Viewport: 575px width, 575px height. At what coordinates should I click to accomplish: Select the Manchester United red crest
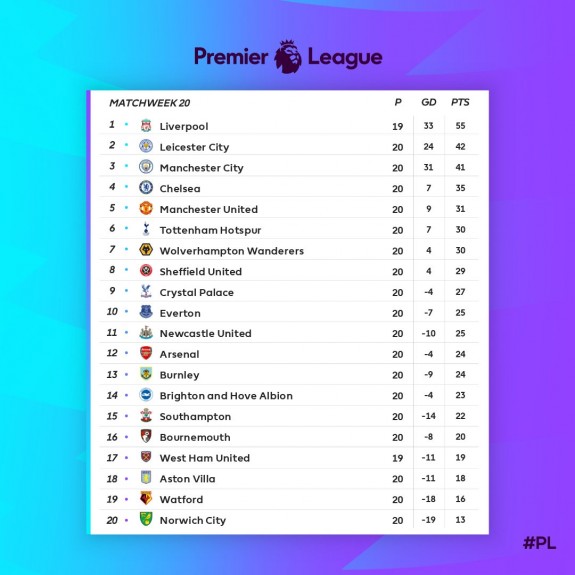146,208
